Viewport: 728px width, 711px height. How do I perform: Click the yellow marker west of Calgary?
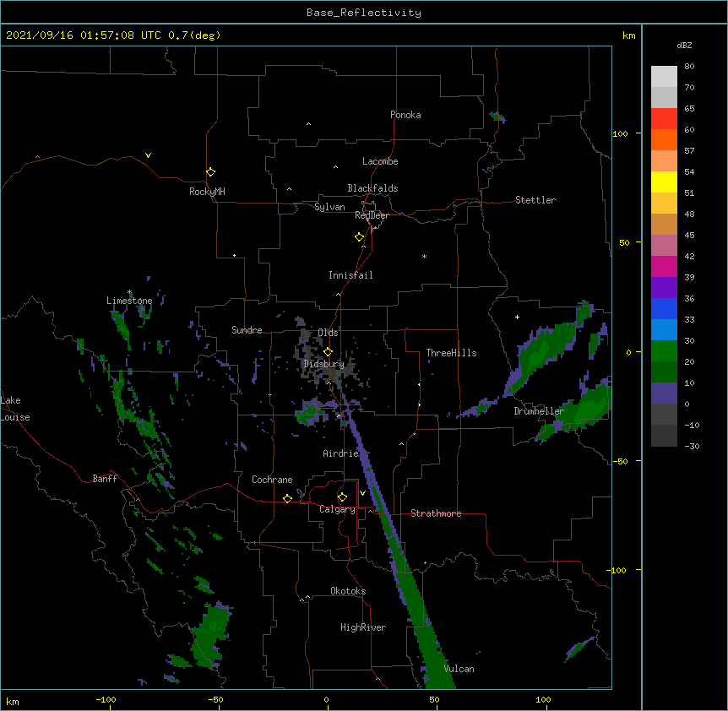287,498
